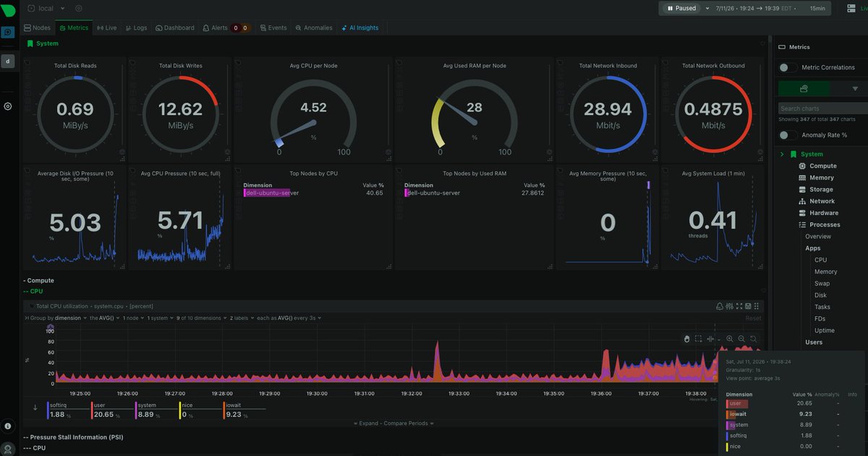The width and height of the screenshot is (868, 456).
Task: Reset zoom on the CPU chart
Action: pos(754,338)
